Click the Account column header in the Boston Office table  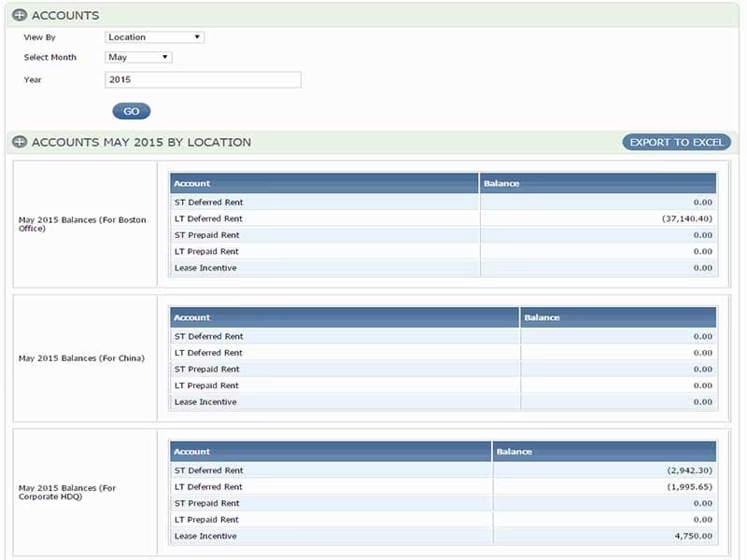pyautogui.click(x=324, y=183)
